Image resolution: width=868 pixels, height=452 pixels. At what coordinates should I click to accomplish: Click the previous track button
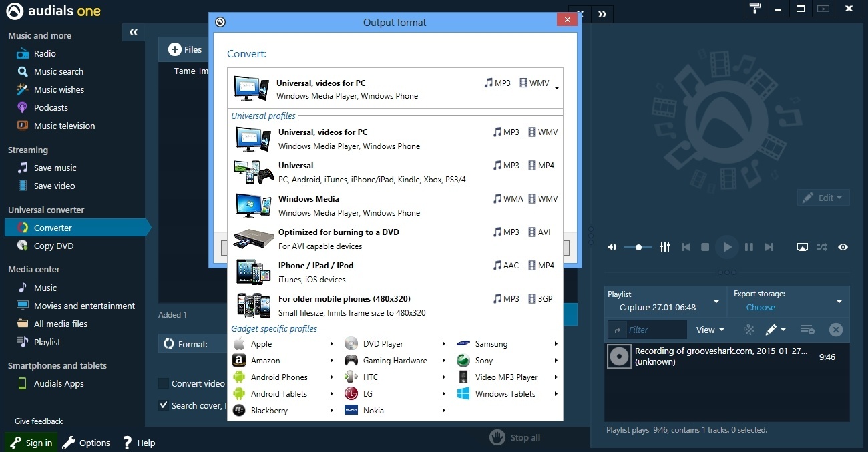point(685,247)
